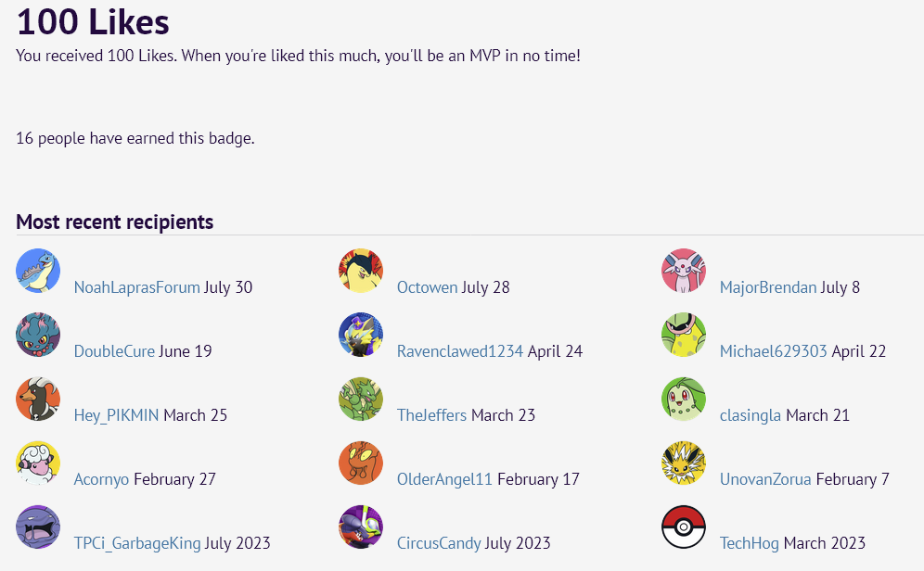Go to TPCi_GarbageKing's profile
Image resolution: width=924 pixels, height=571 pixels.
[136, 543]
